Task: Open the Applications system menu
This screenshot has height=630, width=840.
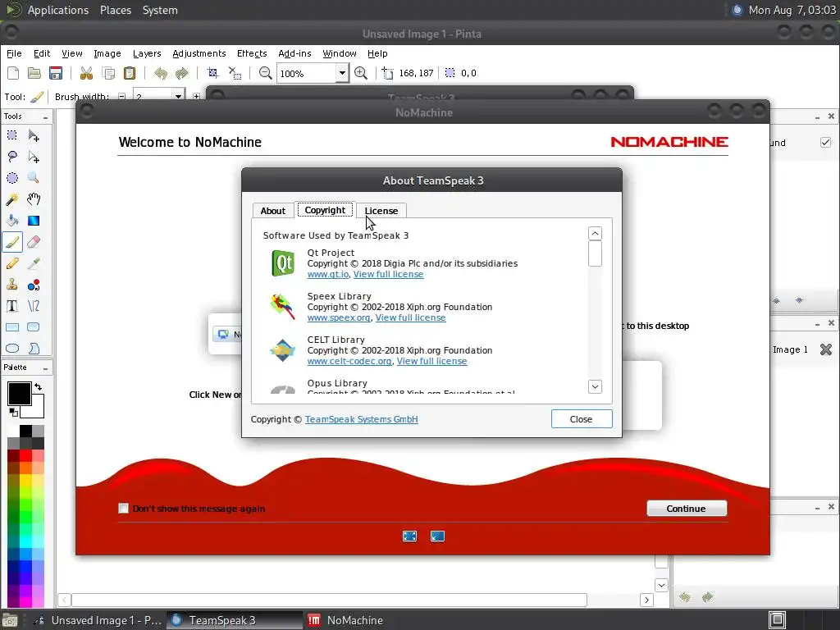Action: [58, 10]
